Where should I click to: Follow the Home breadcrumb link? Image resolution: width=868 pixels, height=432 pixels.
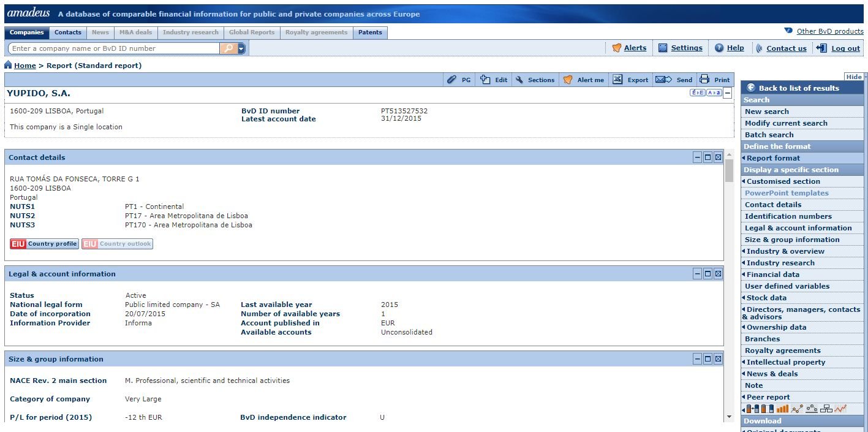coord(25,66)
